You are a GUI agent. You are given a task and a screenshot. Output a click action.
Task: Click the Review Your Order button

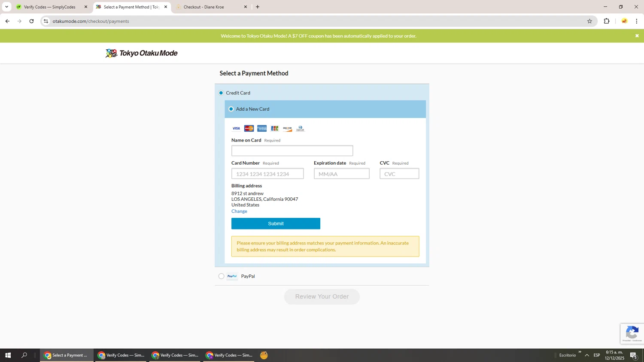(322, 296)
